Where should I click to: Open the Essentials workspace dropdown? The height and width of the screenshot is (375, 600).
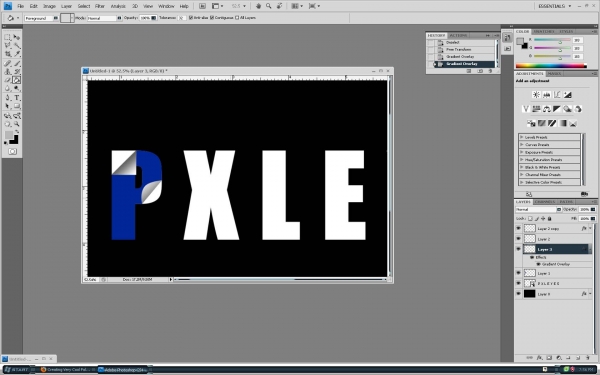(554, 6)
